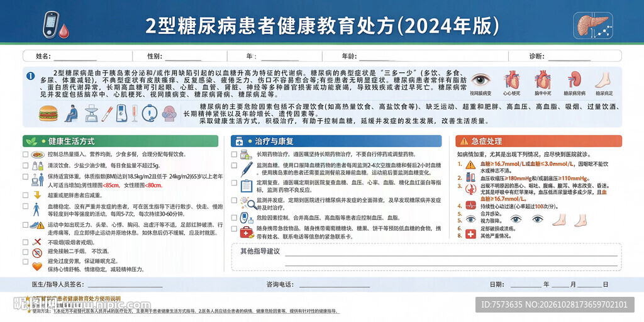Tick the checkbox for 避免接触二手烟
Viewport: 644px width, 322px height.
coord(25,252)
